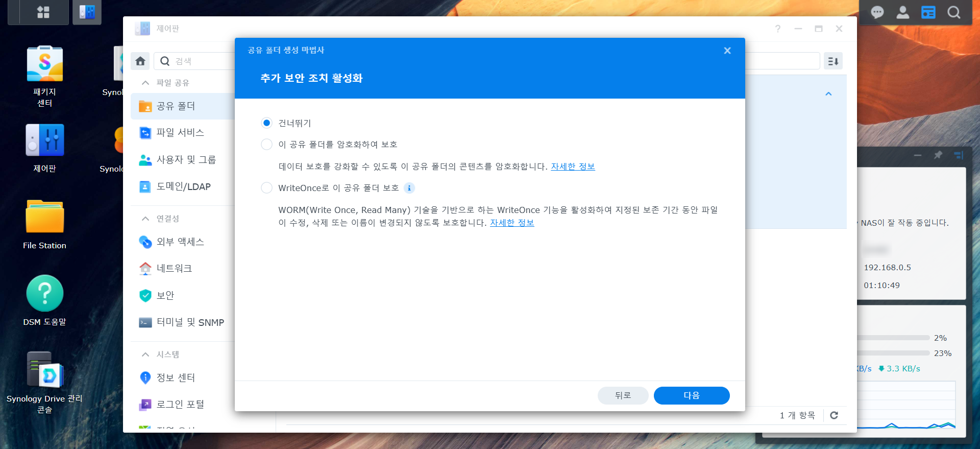Click the 23% usage bar in widget
The image size is (980, 449).
893,353
